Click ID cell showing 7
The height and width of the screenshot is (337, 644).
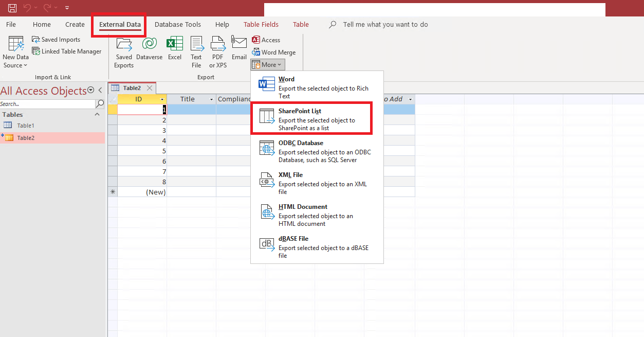(x=142, y=171)
